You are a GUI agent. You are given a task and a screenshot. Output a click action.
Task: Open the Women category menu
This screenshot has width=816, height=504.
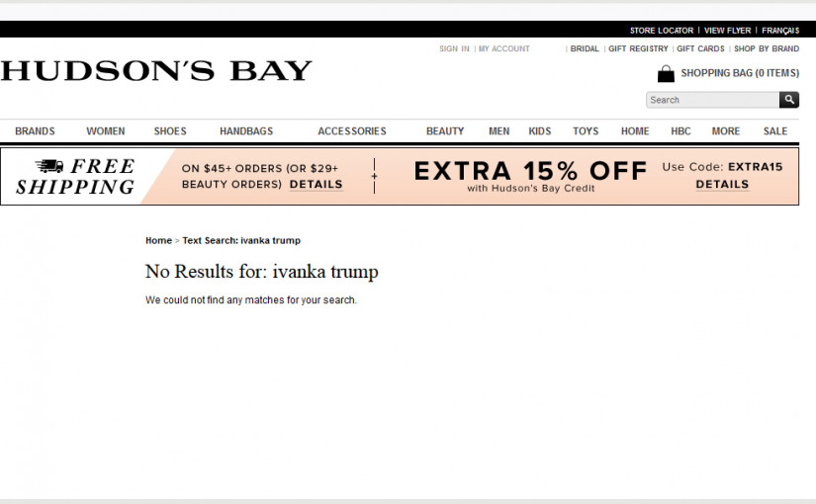click(x=105, y=131)
